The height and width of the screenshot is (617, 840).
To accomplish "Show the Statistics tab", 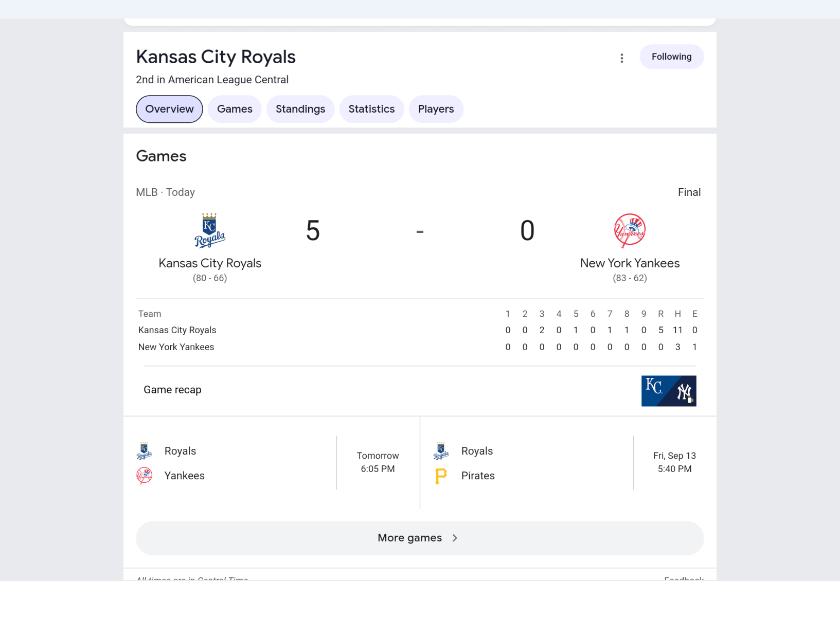I will pos(371,109).
